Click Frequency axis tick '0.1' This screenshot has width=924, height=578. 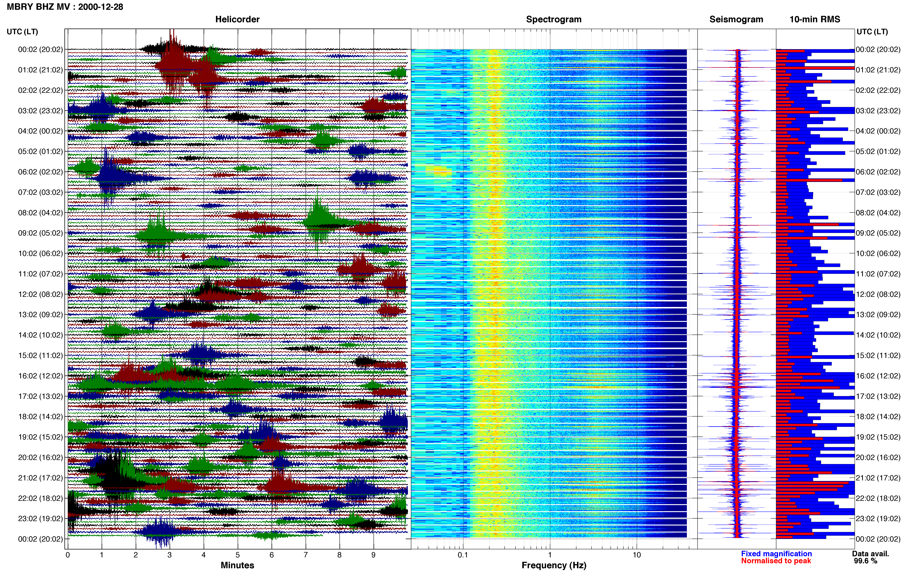tap(463, 555)
